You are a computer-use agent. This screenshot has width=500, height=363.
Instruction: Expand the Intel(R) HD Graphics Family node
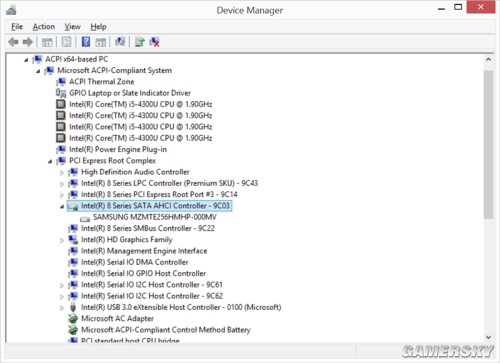(x=62, y=240)
